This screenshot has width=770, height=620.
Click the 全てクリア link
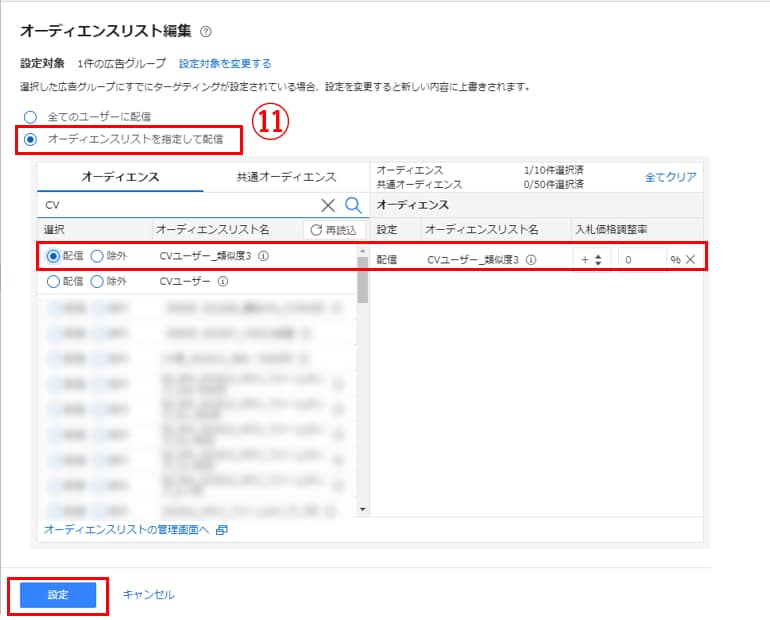(x=670, y=177)
